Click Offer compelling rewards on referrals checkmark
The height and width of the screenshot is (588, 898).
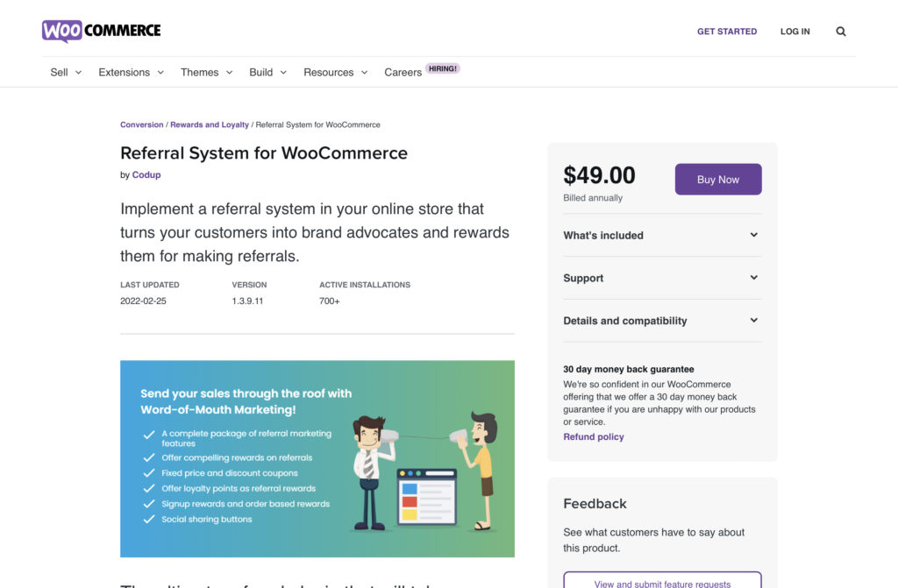(149, 457)
